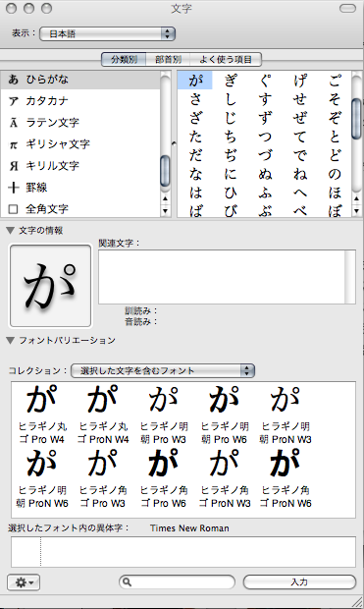Select character は in the grid
This screenshot has height=609, width=364.
(195, 193)
